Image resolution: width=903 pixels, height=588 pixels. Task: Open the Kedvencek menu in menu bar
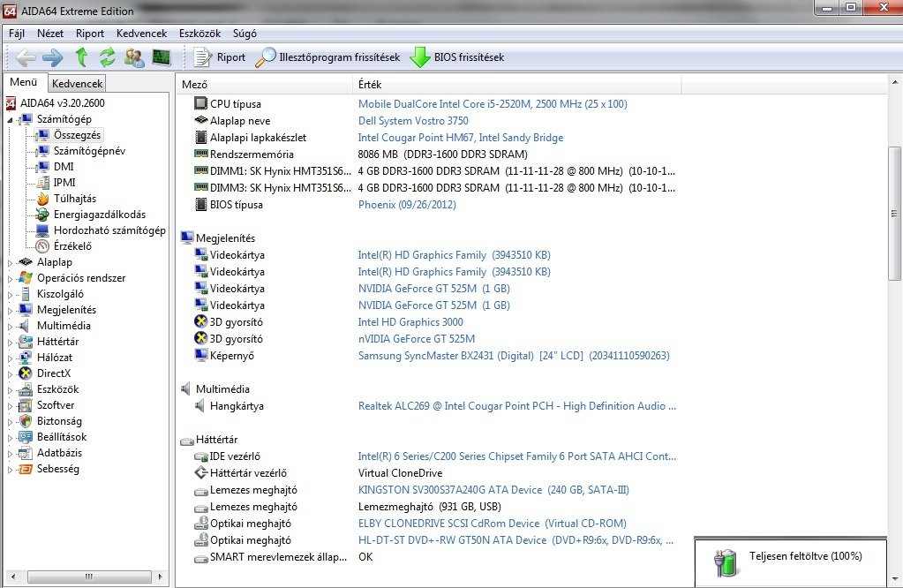[141, 34]
